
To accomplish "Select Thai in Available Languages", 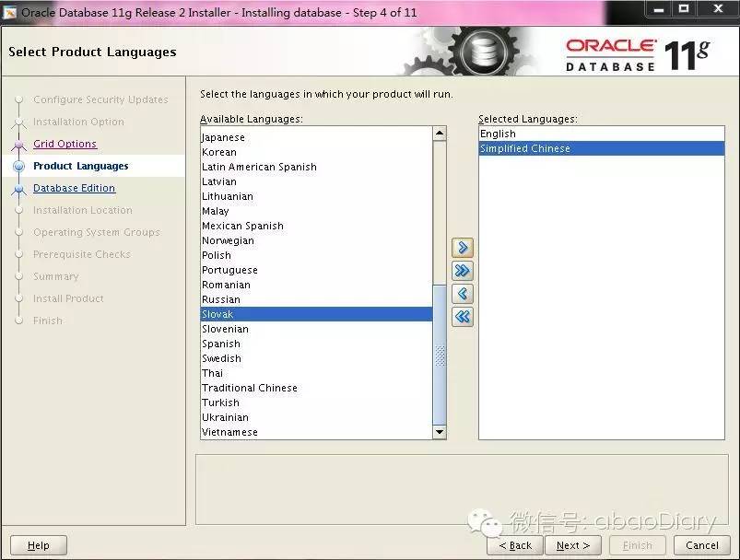I will [x=316, y=373].
